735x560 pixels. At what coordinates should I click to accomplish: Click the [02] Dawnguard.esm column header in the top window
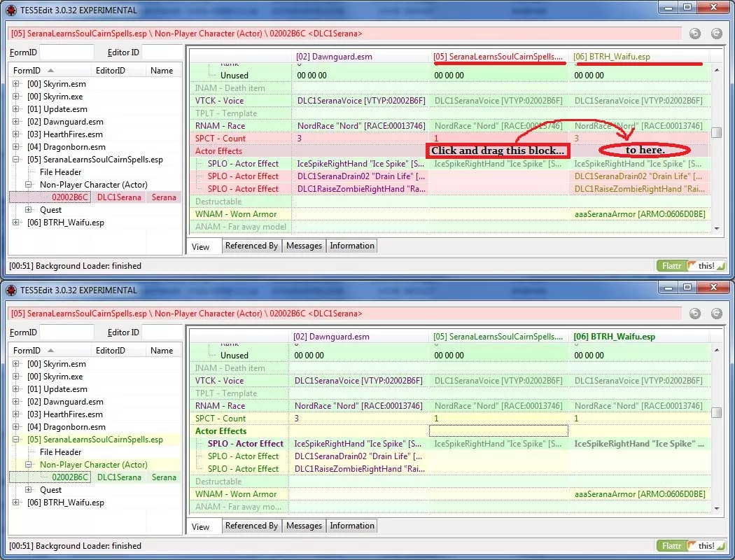[361, 57]
